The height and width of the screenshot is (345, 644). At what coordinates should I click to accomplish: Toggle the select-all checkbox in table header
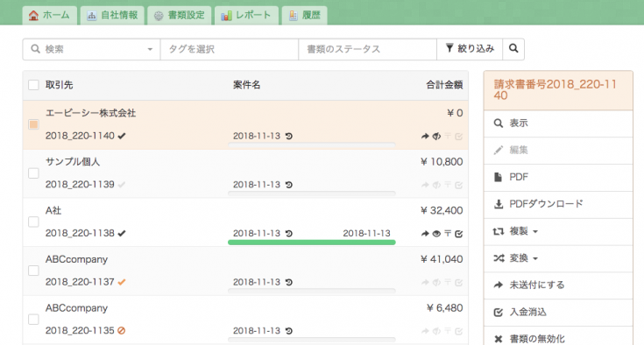[x=33, y=85]
